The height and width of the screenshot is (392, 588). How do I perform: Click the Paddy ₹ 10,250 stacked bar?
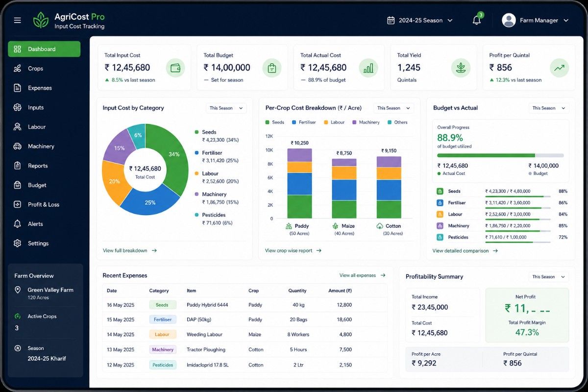coord(299,183)
